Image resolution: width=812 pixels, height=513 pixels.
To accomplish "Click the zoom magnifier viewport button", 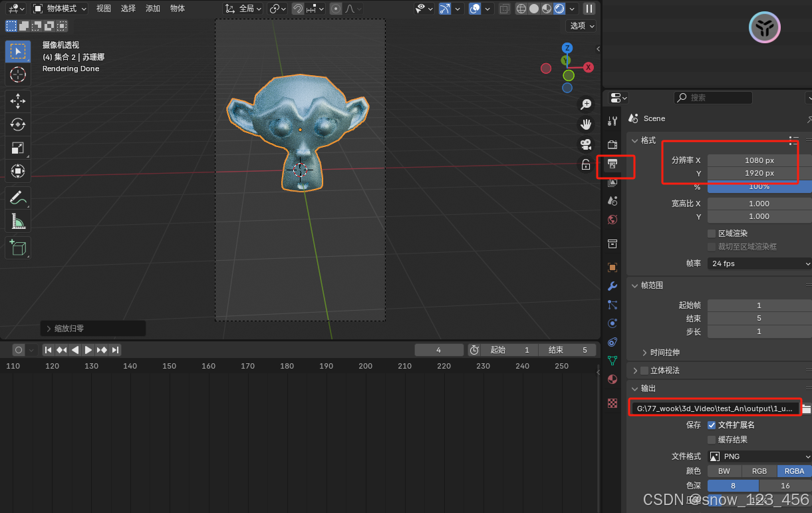I will (x=586, y=104).
